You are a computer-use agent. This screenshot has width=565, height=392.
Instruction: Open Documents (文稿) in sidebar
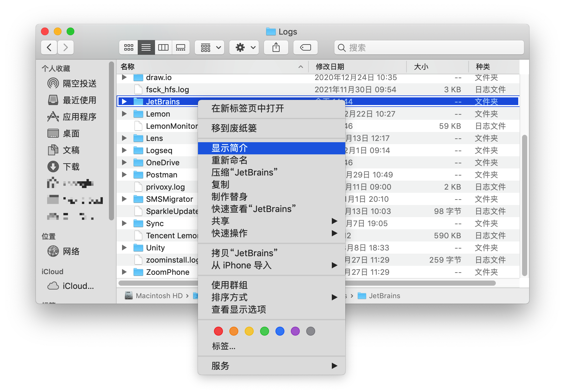coord(63,150)
